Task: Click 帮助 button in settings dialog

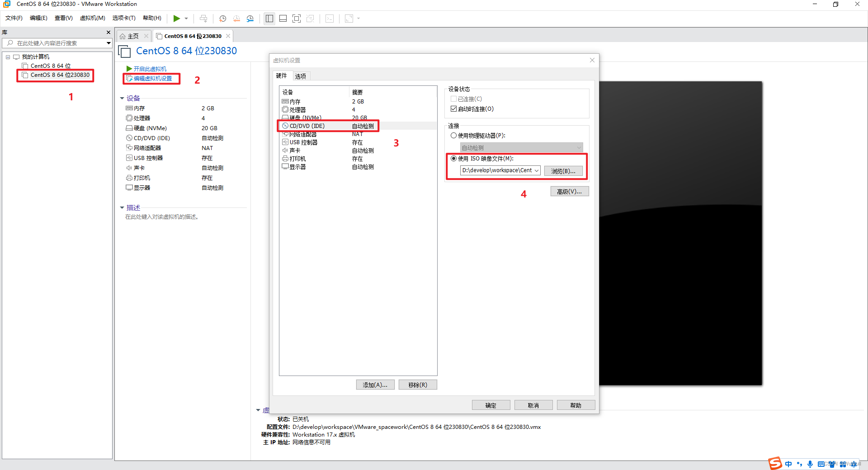Action: pos(576,405)
